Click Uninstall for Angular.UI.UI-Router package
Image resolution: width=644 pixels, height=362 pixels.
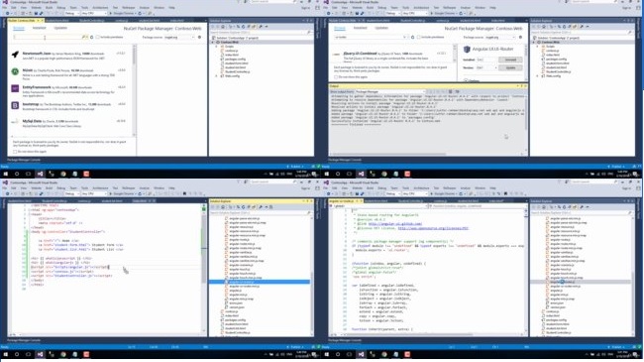point(510,60)
